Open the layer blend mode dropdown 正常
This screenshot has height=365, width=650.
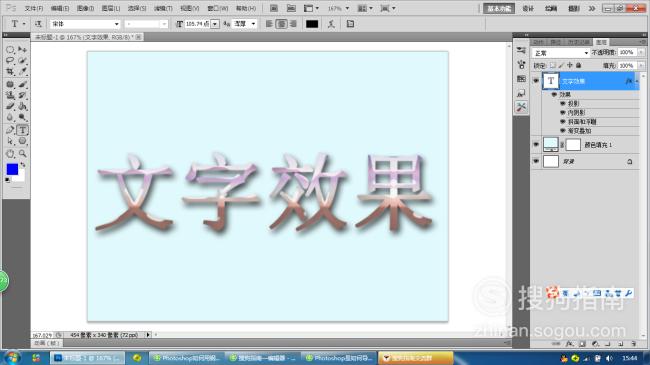[561, 53]
